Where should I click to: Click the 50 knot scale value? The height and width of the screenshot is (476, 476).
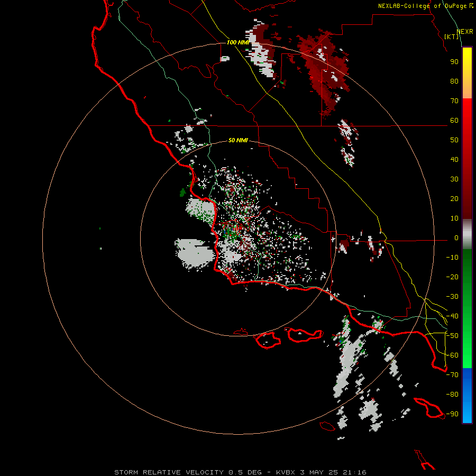(x=454, y=140)
